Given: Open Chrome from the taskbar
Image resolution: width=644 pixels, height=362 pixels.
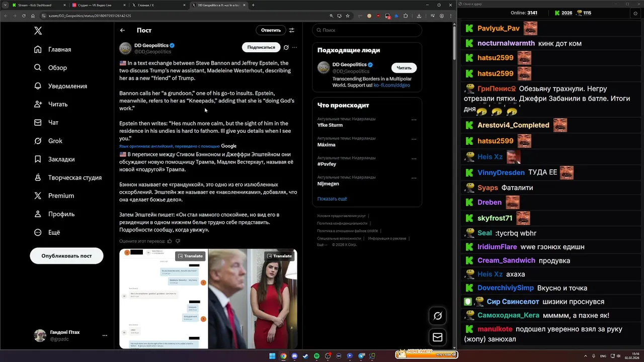Looking at the screenshot, I should (x=283, y=356).
